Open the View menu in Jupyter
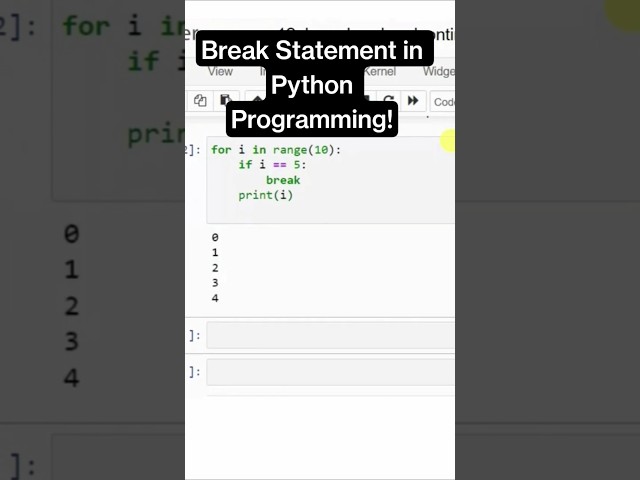This screenshot has width=640, height=480. [x=220, y=71]
